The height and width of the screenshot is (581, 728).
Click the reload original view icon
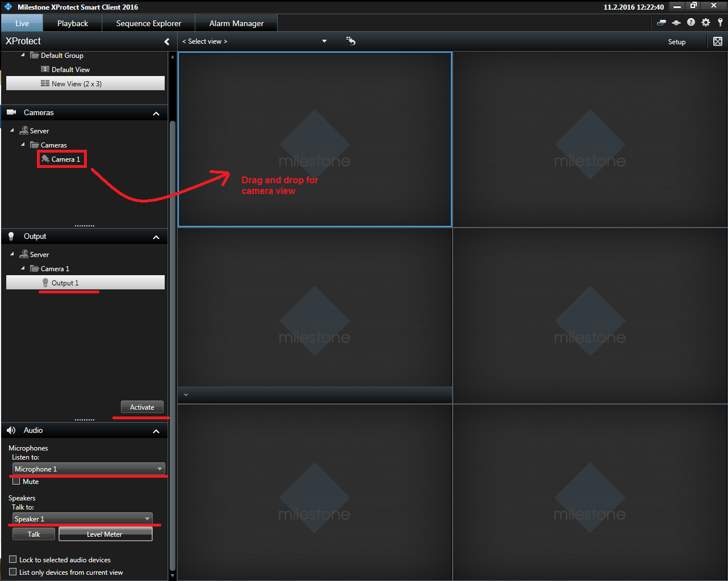point(351,41)
